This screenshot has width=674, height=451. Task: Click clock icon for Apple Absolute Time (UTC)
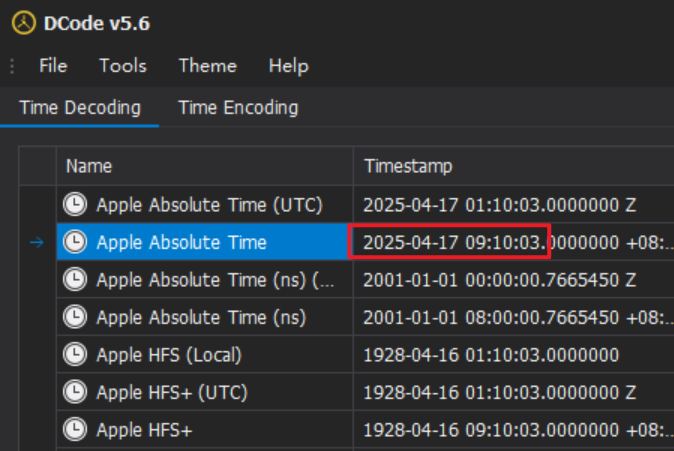[75, 204]
